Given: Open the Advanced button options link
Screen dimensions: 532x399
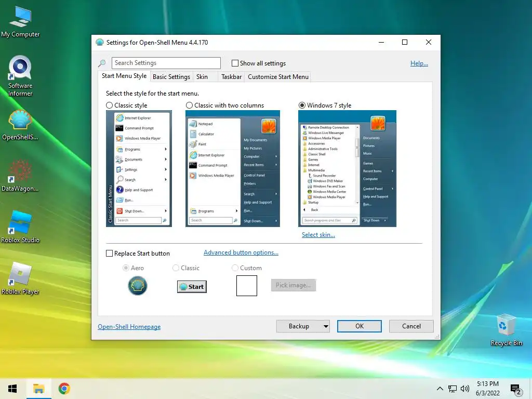Looking at the screenshot, I should 241,252.
